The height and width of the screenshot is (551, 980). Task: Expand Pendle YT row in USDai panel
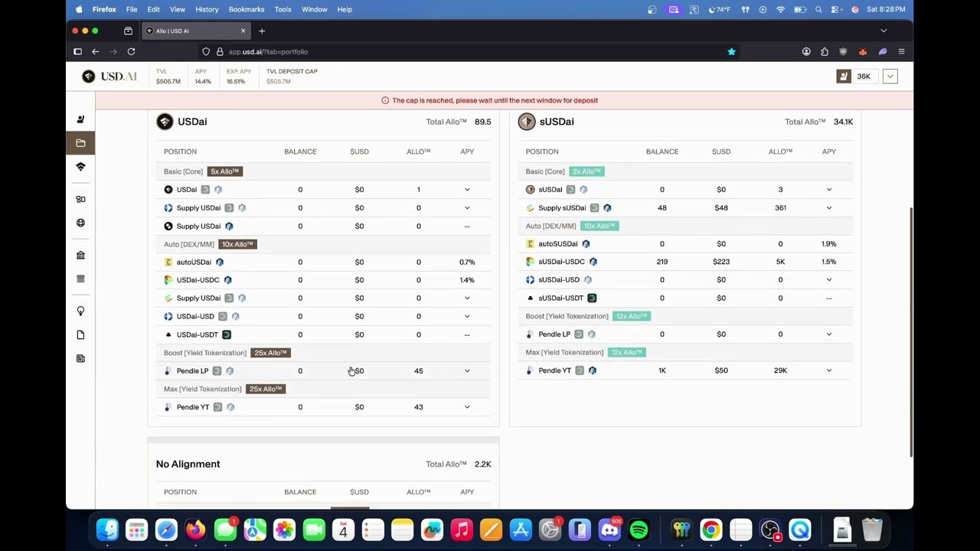(x=467, y=407)
